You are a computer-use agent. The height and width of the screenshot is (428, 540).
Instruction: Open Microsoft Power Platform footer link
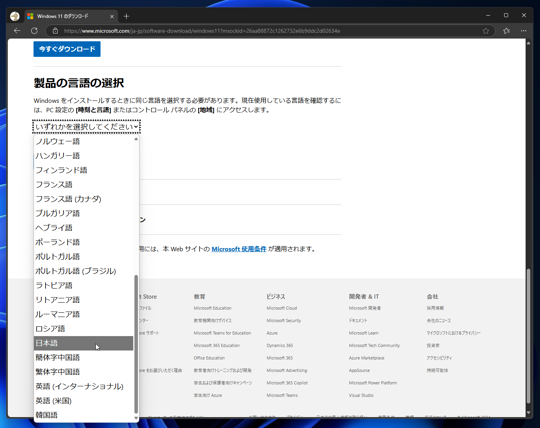[373, 383]
